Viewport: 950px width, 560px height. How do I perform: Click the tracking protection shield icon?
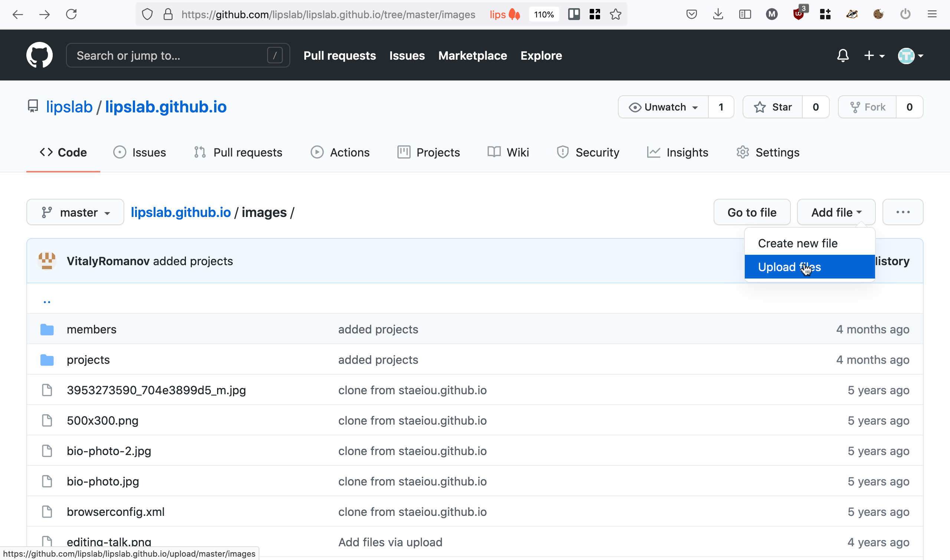click(147, 14)
